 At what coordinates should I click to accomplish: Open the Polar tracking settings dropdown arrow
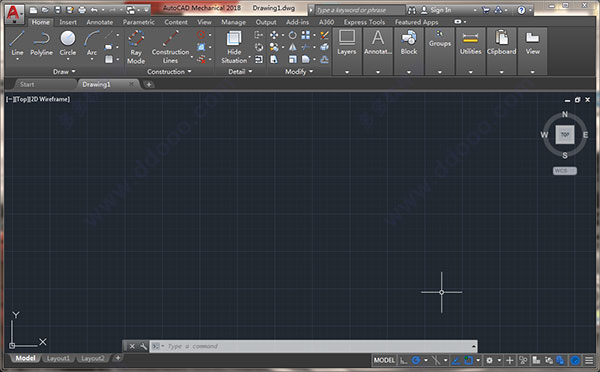426,360
